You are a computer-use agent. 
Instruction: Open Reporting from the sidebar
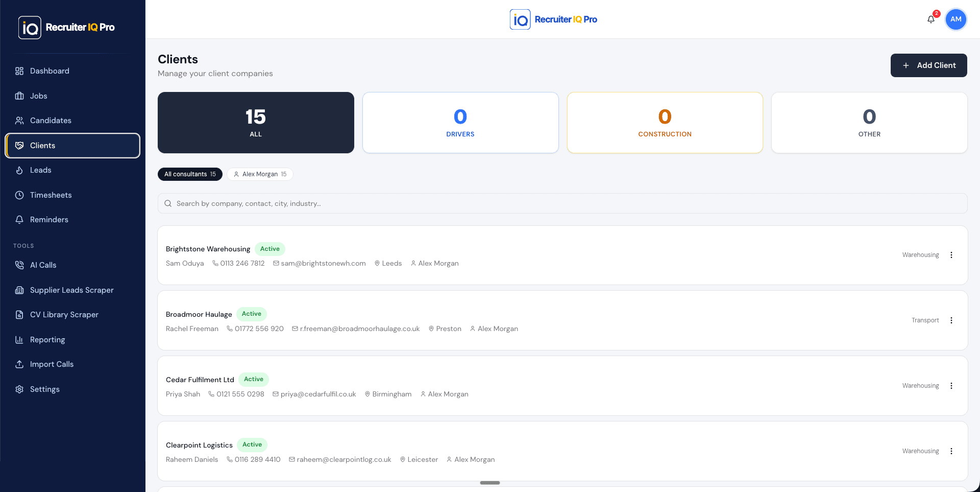[x=72, y=340]
